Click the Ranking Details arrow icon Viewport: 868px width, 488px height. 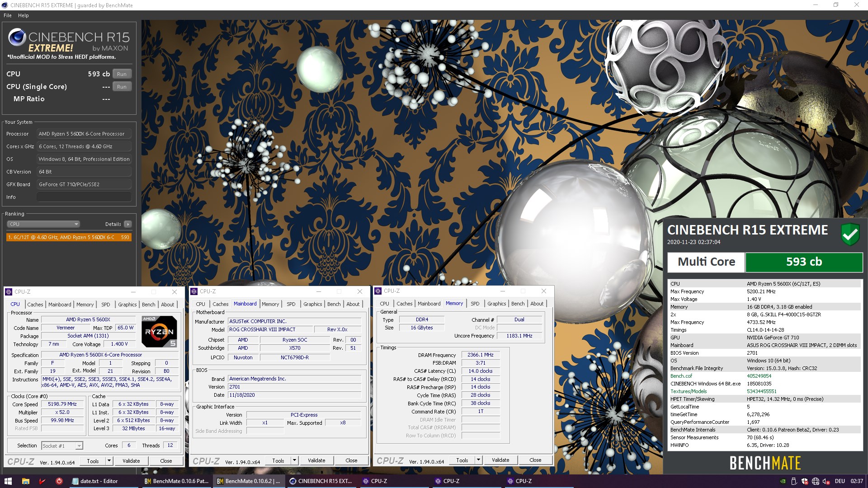[x=128, y=224]
